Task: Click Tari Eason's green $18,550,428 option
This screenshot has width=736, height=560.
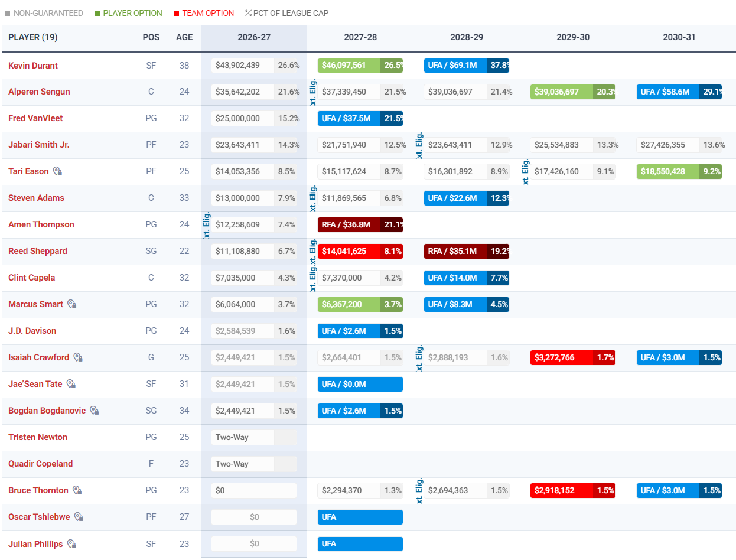Action: coord(679,171)
